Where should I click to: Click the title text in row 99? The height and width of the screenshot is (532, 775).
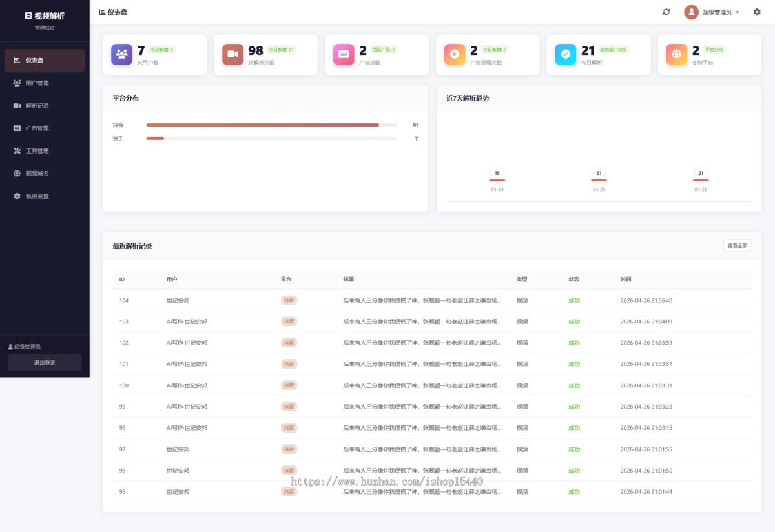422,407
